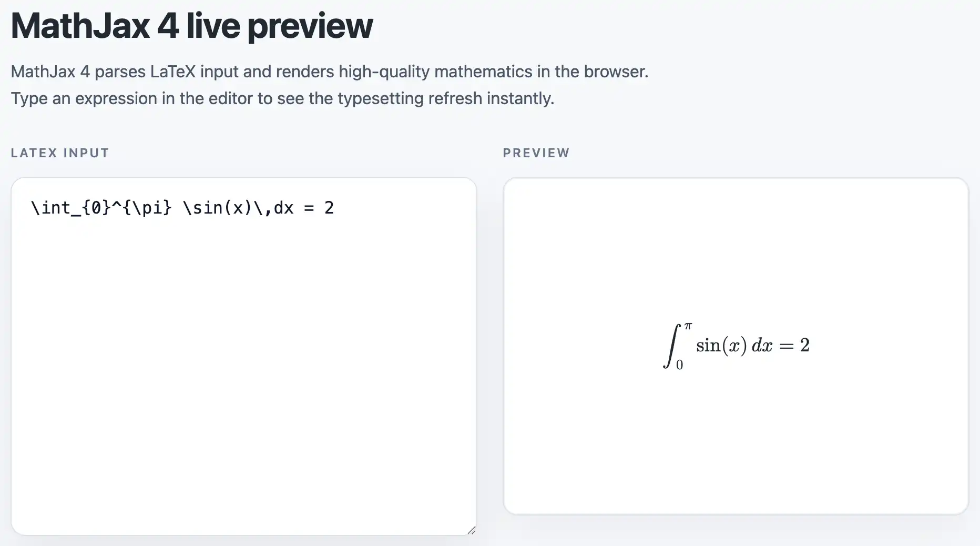Click the "PREVIEW" label
This screenshot has width=980, height=546.
(536, 153)
